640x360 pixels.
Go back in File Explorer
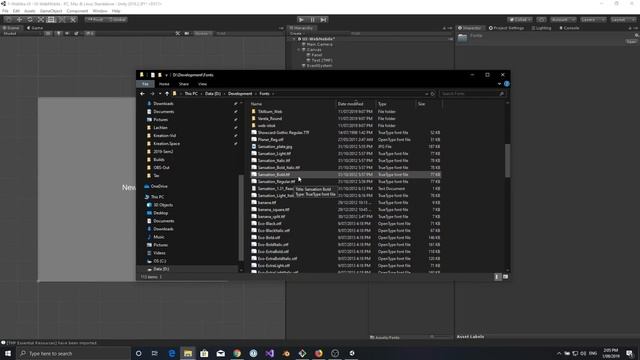tap(142, 94)
